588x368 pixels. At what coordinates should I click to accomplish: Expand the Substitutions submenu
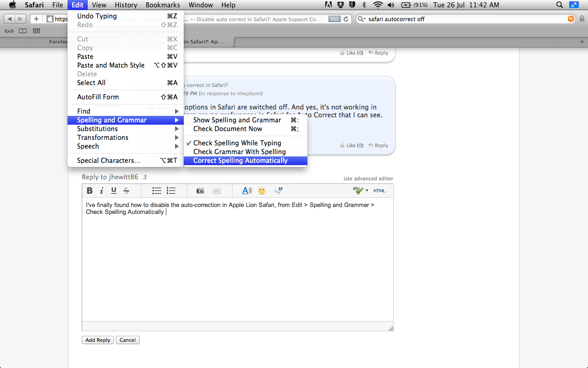(x=97, y=129)
